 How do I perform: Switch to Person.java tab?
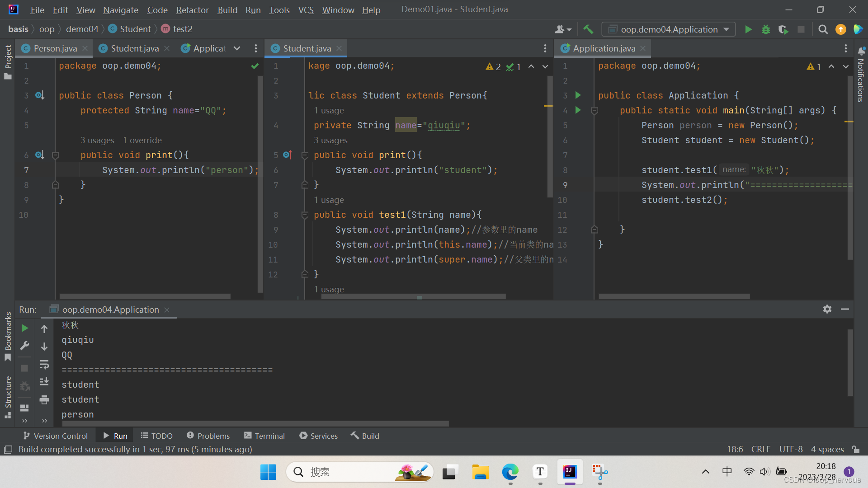[55, 48]
